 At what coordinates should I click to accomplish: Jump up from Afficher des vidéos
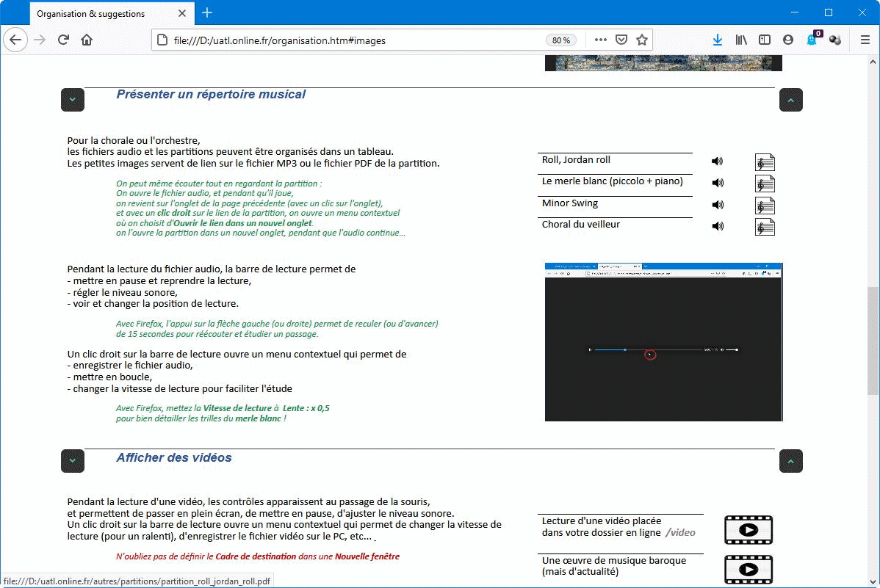tap(791, 461)
